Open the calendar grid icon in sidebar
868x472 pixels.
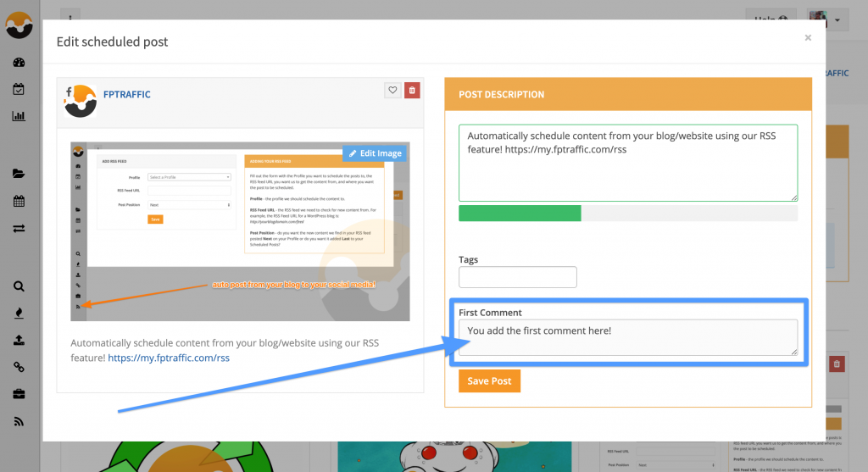[x=19, y=201]
